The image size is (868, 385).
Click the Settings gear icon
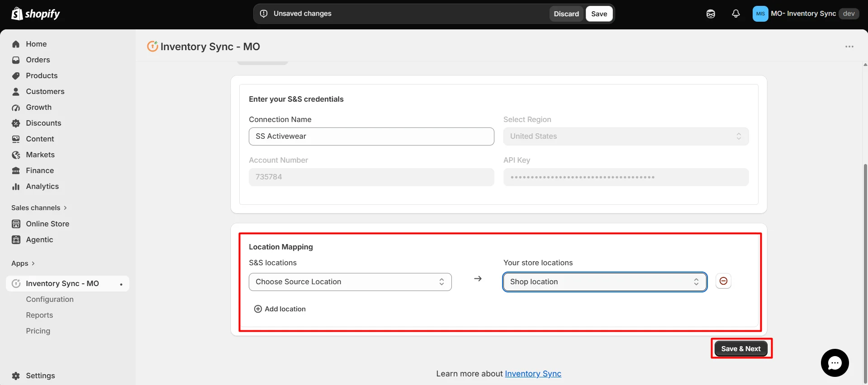(16, 376)
